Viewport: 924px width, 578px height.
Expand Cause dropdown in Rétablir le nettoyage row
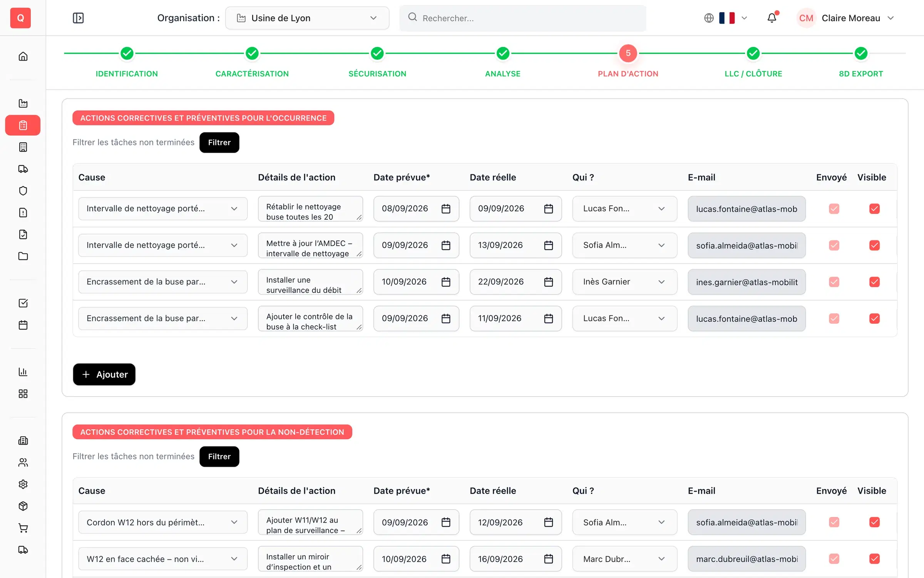[162, 208]
